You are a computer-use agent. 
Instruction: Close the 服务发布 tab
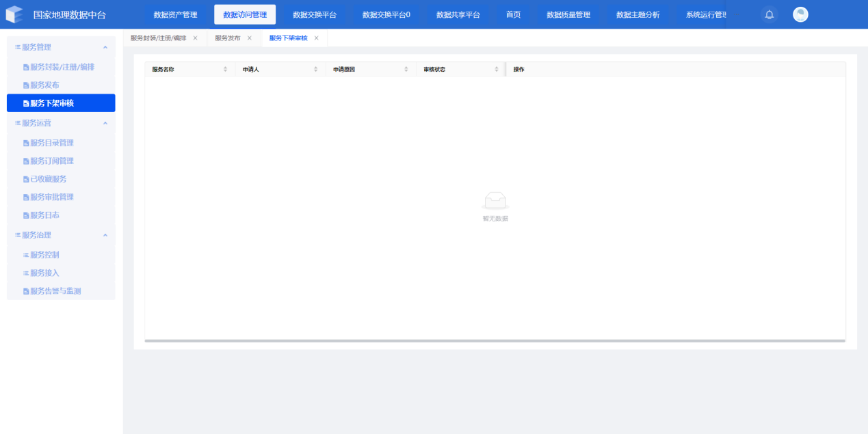pos(250,38)
